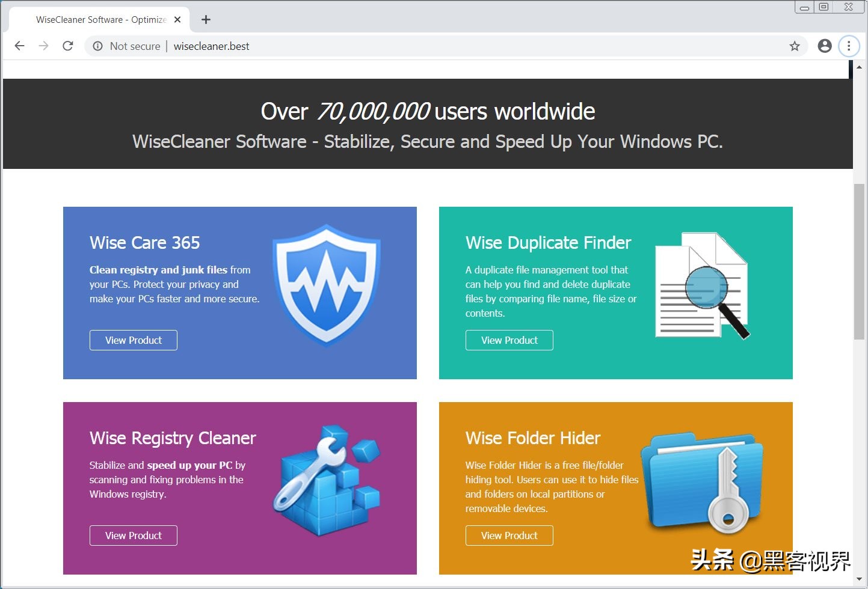
Task: Click the vertical scrollbar thumb
Action: point(860,262)
